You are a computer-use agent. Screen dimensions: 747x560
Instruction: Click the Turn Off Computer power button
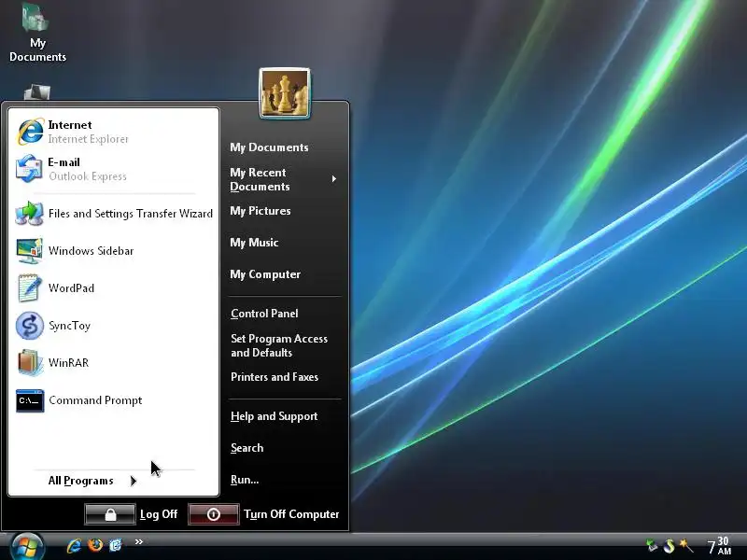coord(214,514)
